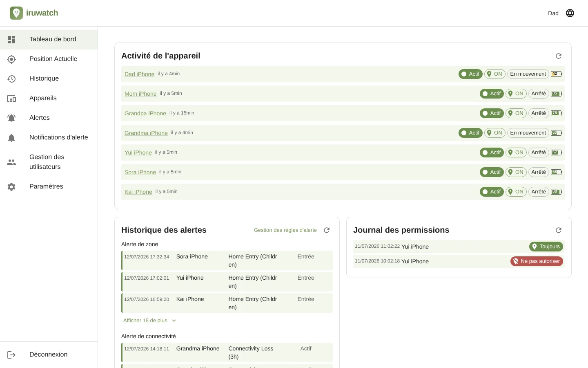Click Kai iPhone location ON badge
The image size is (588, 368).
pyautogui.click(x=516, y=192)
